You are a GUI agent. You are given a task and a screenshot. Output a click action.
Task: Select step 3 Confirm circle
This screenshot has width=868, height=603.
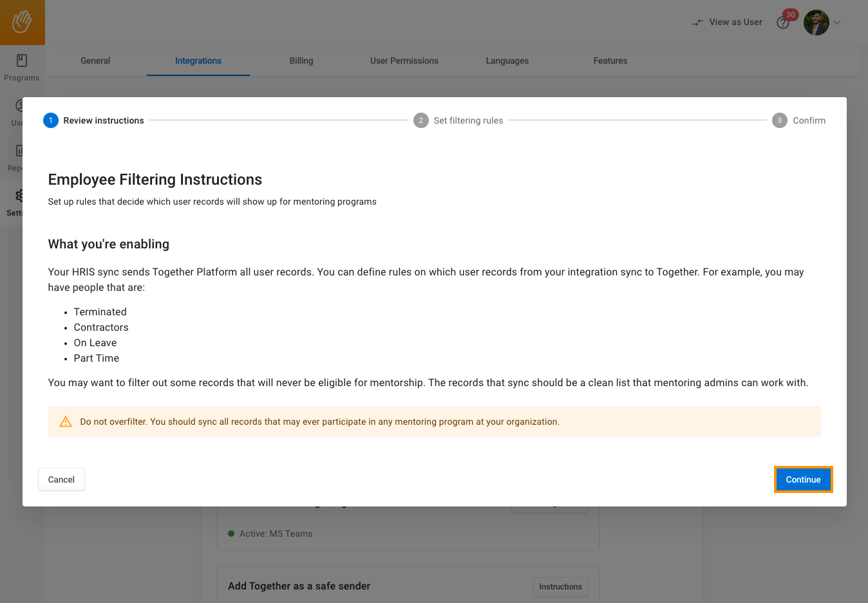click(779, 120)
